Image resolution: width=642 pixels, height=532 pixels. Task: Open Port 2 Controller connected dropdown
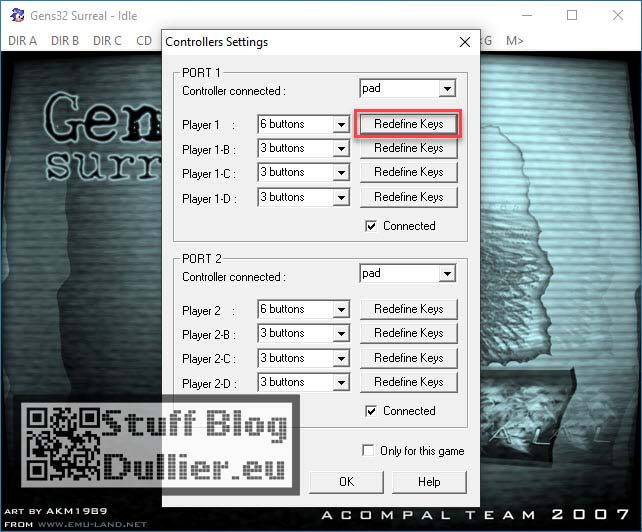pyautogui.click(x=447, y=274)
